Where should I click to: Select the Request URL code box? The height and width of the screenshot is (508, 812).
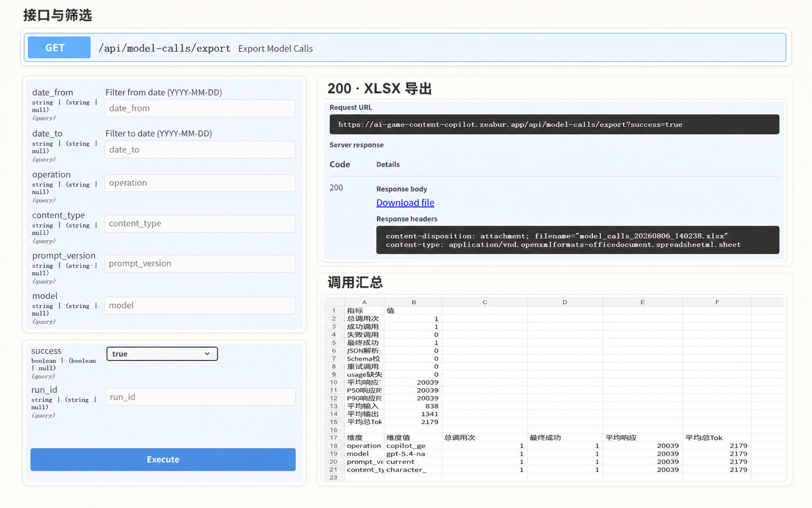(x=554, y=124)
